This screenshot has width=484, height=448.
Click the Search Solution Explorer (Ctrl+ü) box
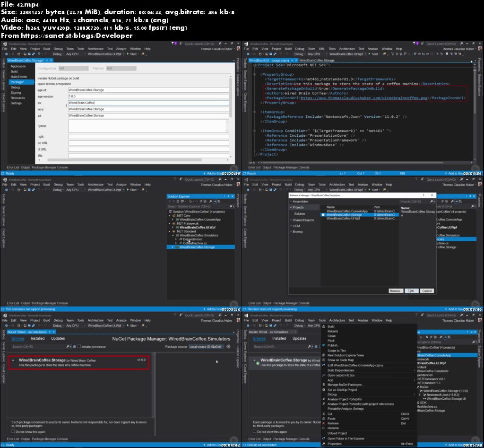pyautogui.click(x=198, y=206)
